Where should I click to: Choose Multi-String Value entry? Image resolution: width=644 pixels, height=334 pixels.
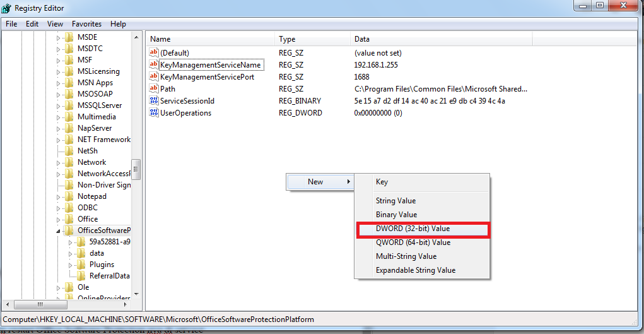(x=423, y=256)
